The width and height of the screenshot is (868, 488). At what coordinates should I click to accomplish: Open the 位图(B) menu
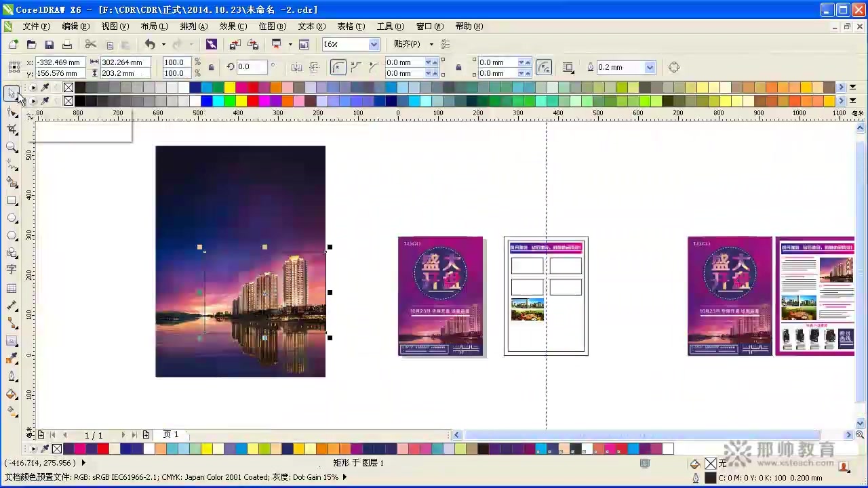point(273,26)
